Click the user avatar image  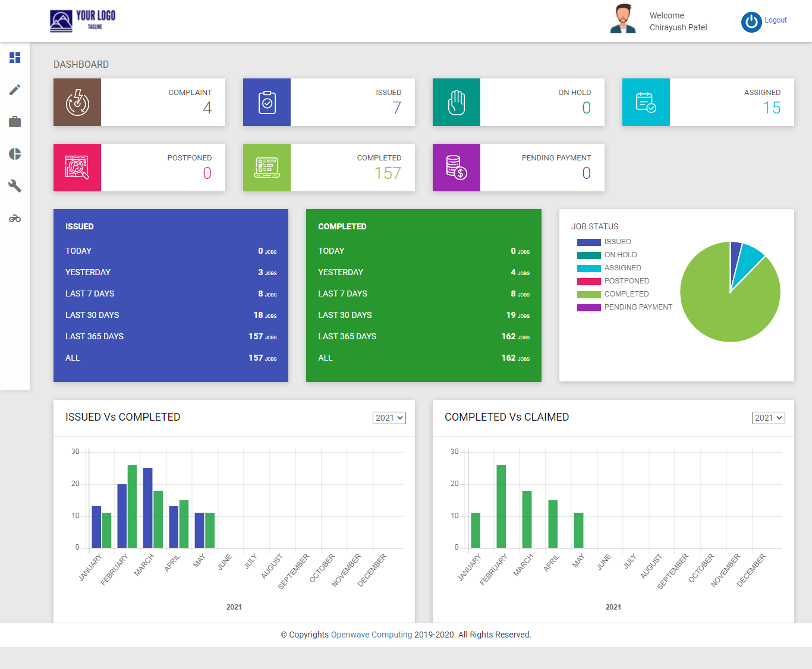(x=623, y=18)
